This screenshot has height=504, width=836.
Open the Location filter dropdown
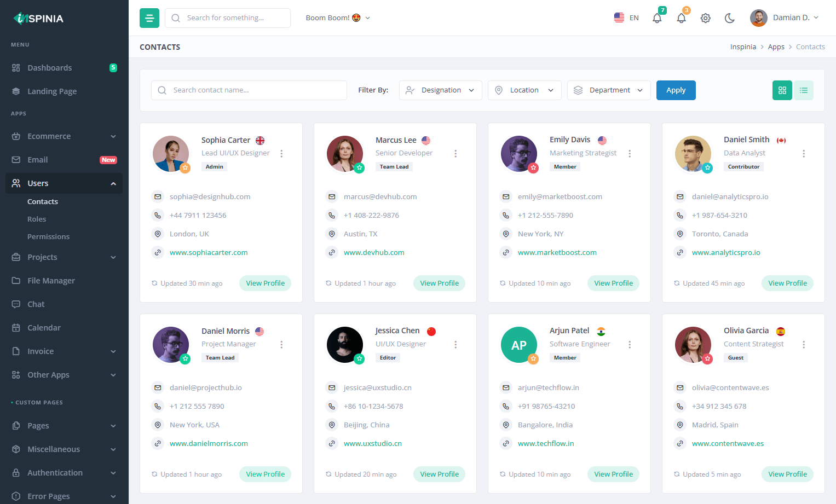tap(524, 90)
